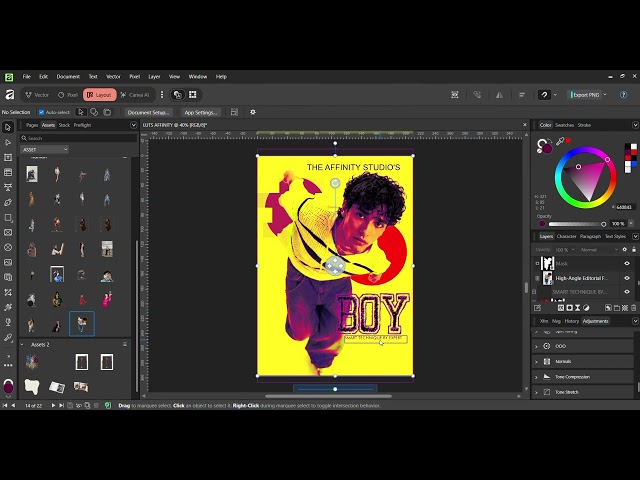Click the adjustments circle icon in Layers panel
Screen dimensions: 640x480
click(586, 308)
